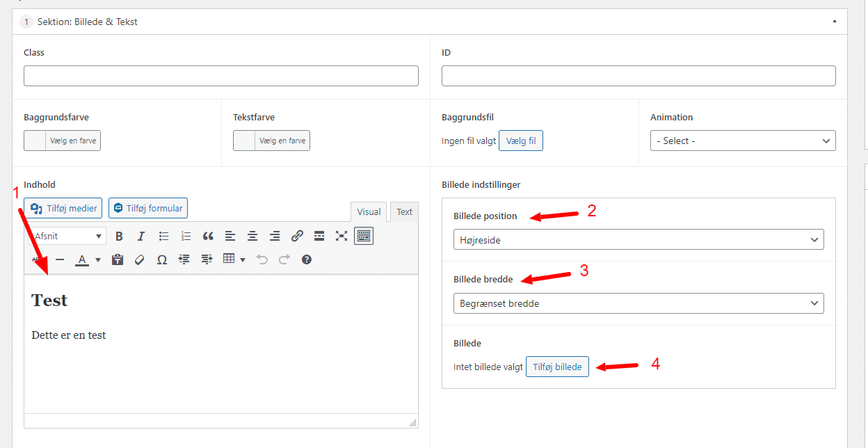Open the Animation select dropdown
868x448 pixels.
click(x=742, y=141)
